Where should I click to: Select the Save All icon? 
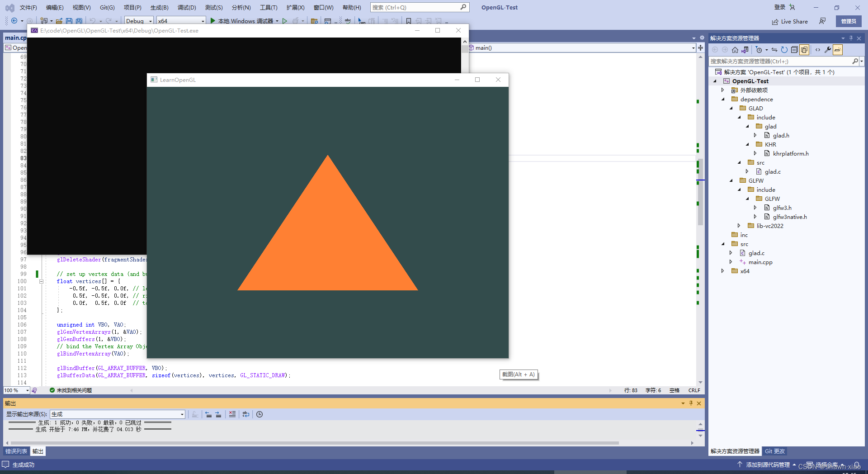(x=79, y=21)
